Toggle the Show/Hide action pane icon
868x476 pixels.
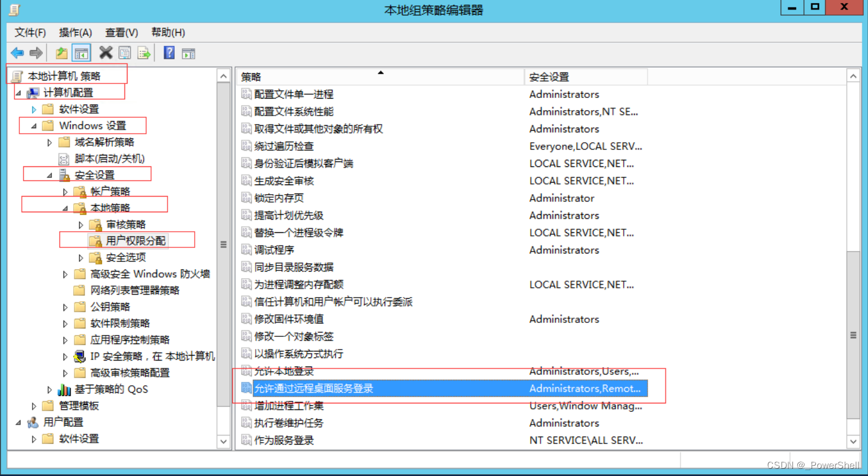[x=189, y=53]
